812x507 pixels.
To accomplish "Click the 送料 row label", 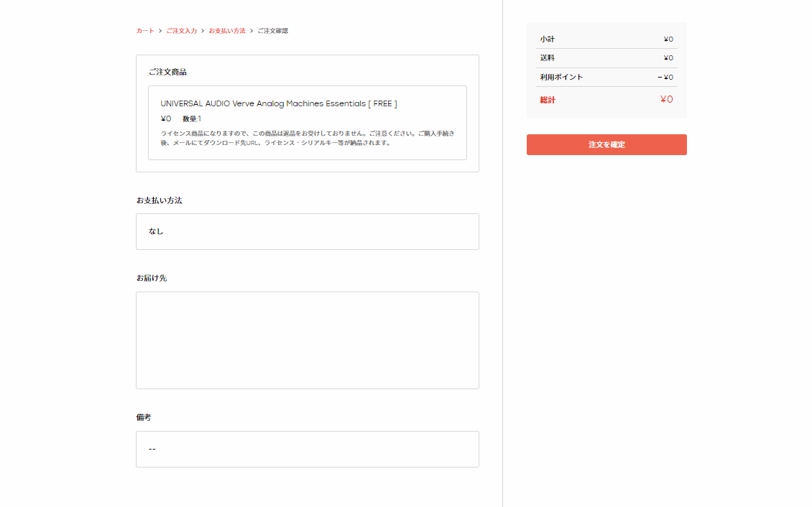I will (x=547, y=58).
